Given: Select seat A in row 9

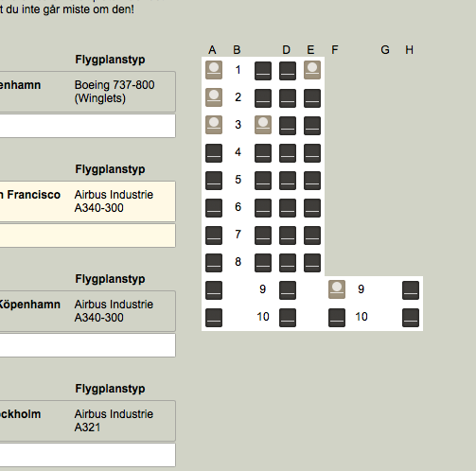Looking at the screenshot, I should click(x=214, y=290).
